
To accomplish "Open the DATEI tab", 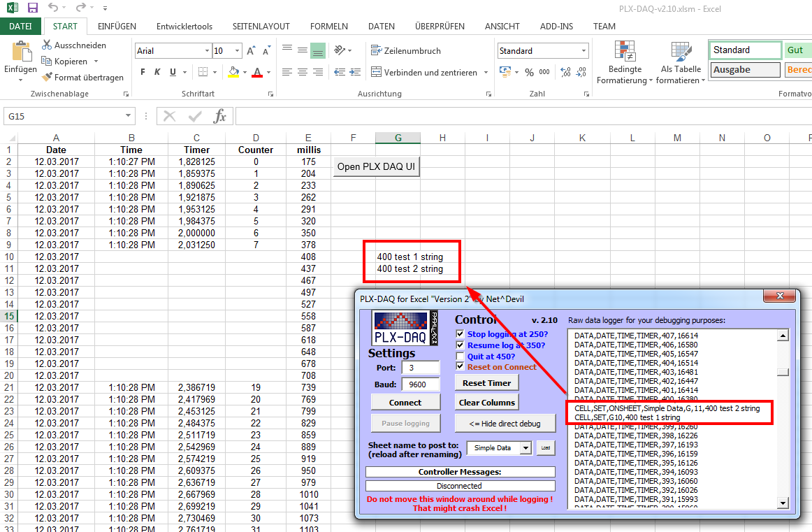I will [x=20, y=26].
